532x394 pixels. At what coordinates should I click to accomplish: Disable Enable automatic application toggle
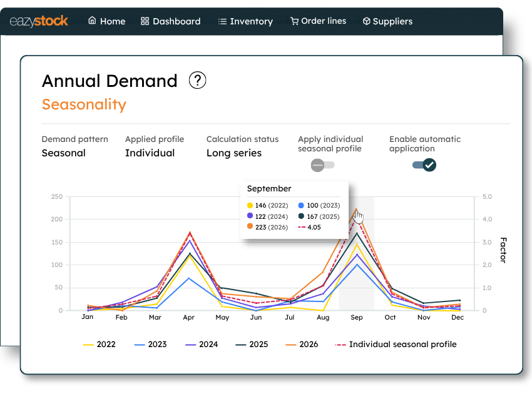[424, 165]
